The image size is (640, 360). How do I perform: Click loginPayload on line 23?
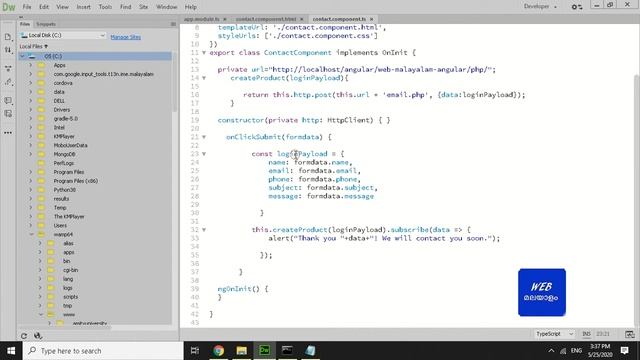(x=302, y=154)
